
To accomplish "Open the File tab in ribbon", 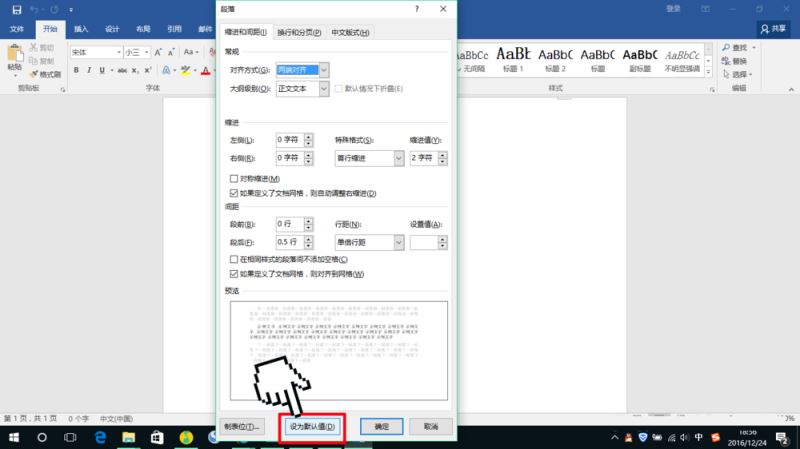I will tap(17, 29).
